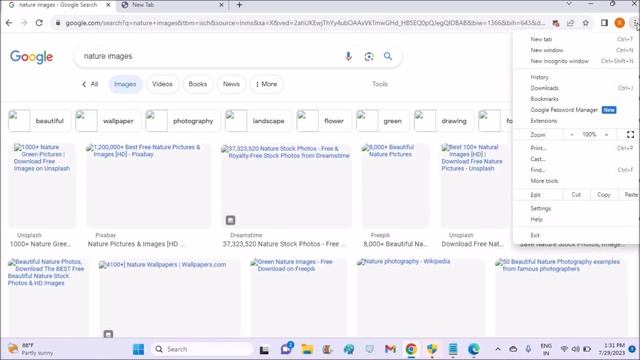Image resolution: width=640 pixels, height=360 pixels.
Task: Switch to Videos results
Action: pyautogui.click(x=162, y=84)
